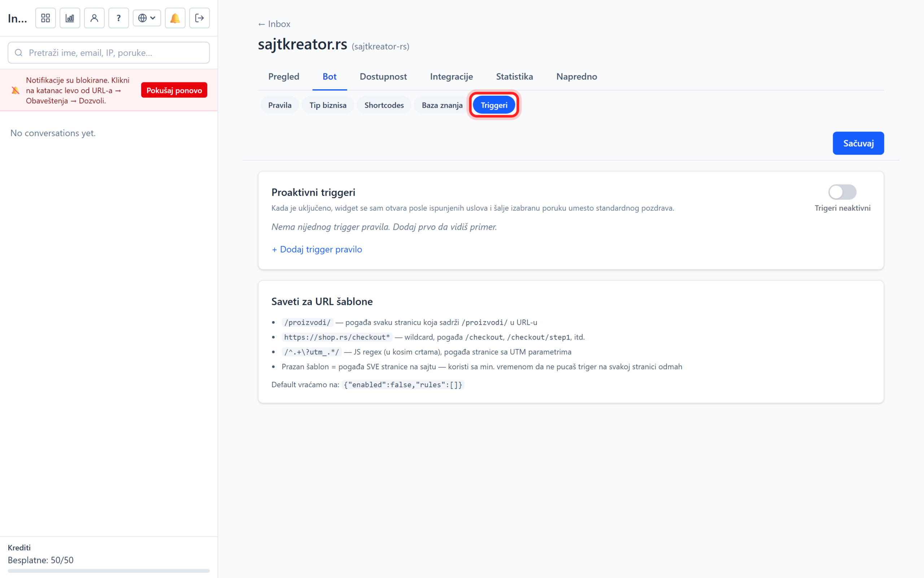The height and width of the screenshot is (578, 924).
Task: Switch to the Pregled tab
Action: [284, 77]
